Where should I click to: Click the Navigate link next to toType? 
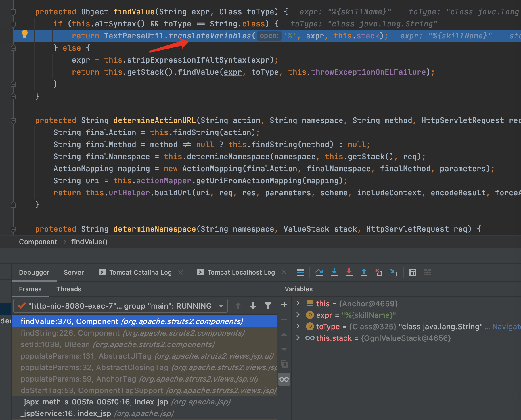tap(506, 327)
